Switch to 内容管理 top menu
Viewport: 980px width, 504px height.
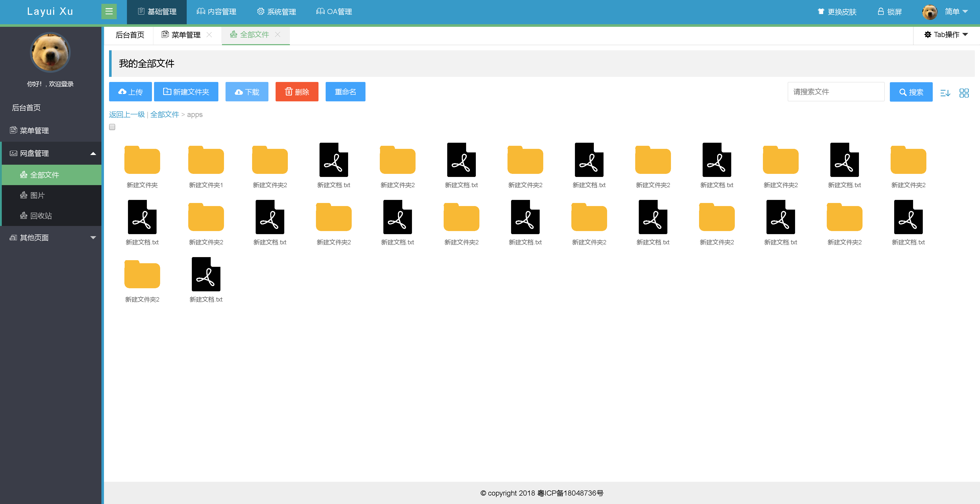[217, 12]
